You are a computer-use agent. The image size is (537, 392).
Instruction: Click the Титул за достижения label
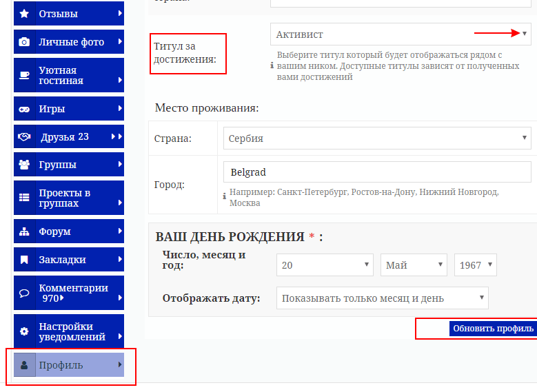click(x=185, y=53)
